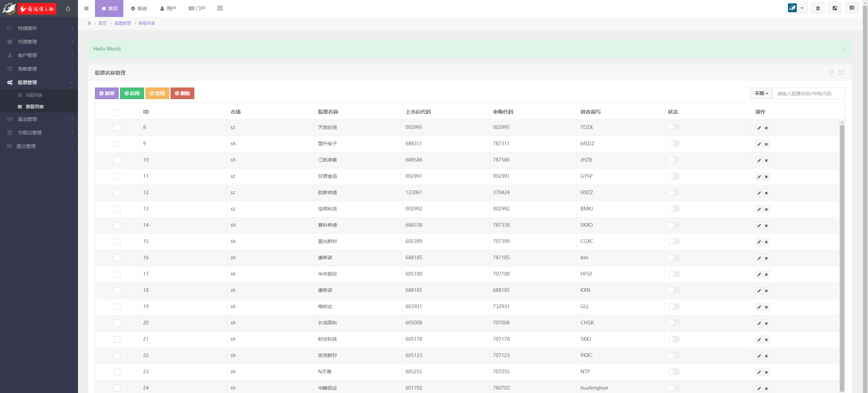
Task: Click the red 删除 button
Action: (x=182, y=93)
